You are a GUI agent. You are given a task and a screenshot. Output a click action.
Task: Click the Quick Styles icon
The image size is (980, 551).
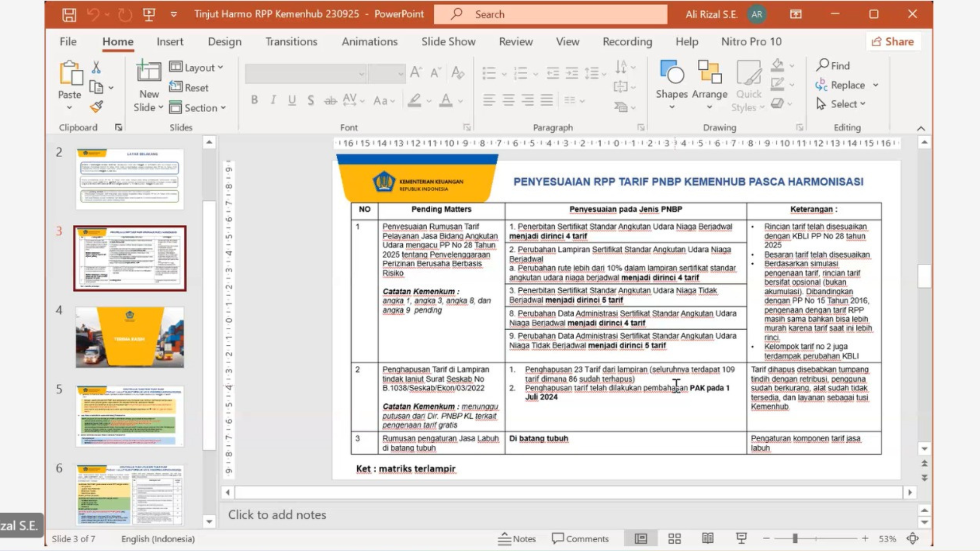coord(749,73)
